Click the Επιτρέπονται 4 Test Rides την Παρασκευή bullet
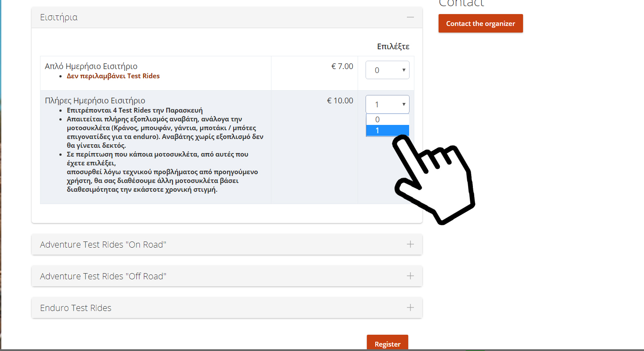 pos(135,110)
